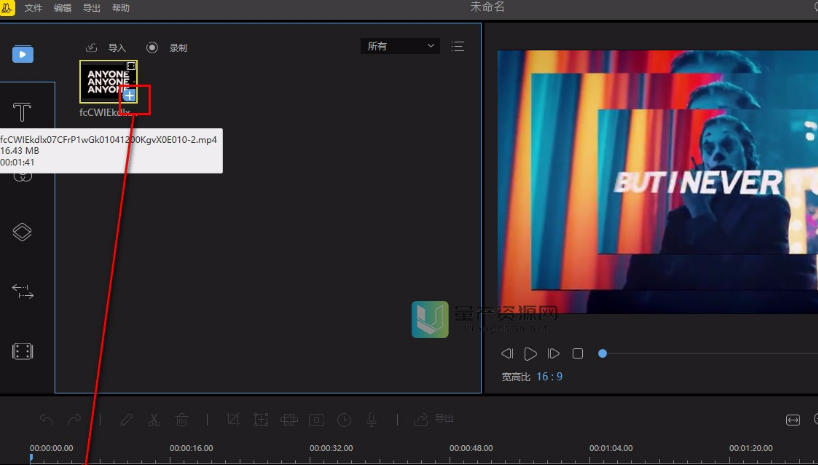
Task: Click the app logo in the menu bar
Action: point(7,8)
